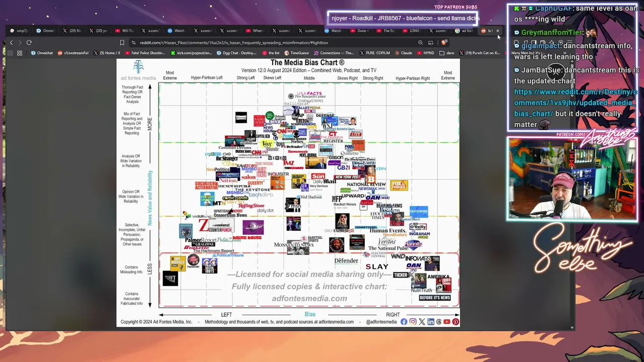The image size is (644, 362).
Task: Open the "(20) Na" X tab
Action: (72, 31)
